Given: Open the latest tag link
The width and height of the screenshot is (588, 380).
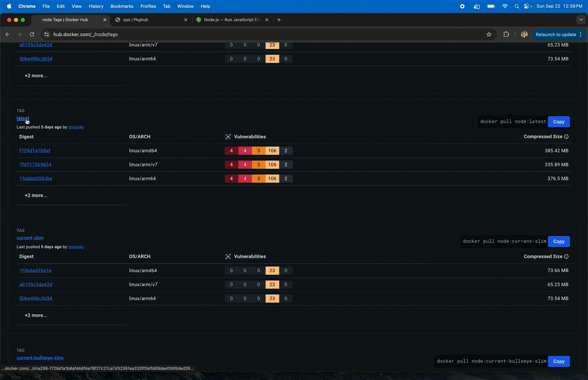Looking at the screenshot, I should click(23, 118).
